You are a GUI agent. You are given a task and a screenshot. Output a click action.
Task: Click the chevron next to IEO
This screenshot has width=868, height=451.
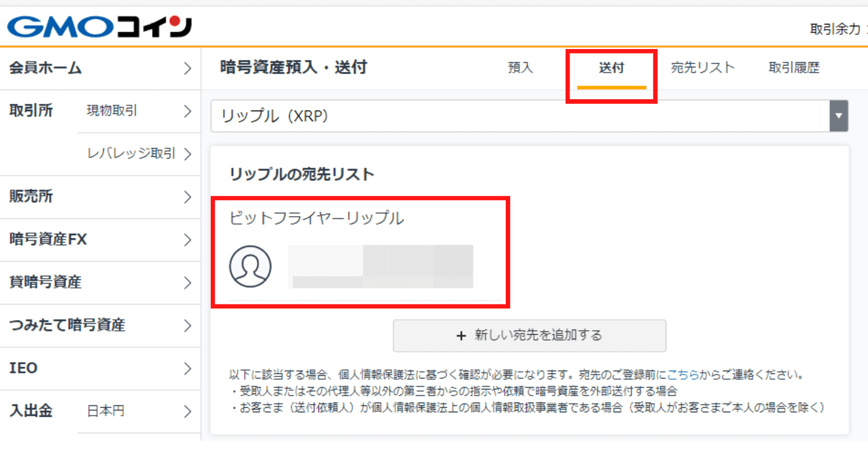click(187, 368)
